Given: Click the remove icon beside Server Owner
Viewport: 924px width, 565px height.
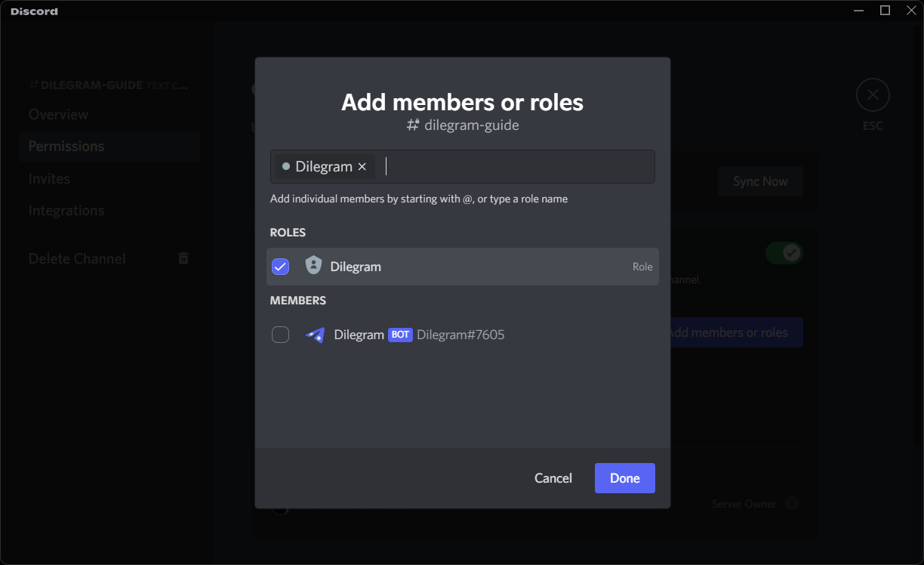Looking at the screenshot, I should [791, 503].
